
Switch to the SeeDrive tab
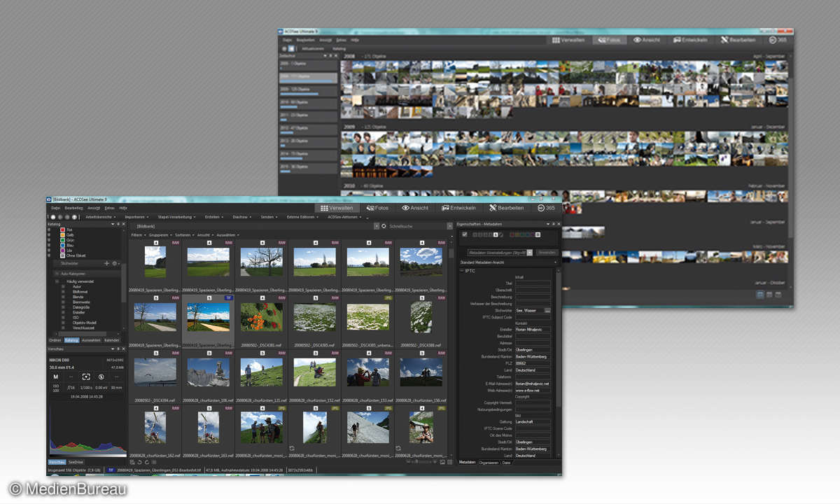point(76,462)
